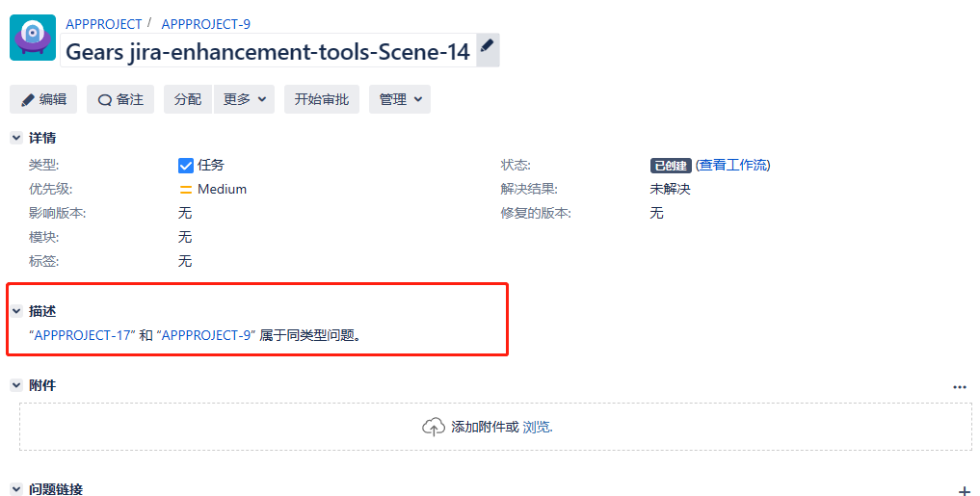980x496 pixels.
Task: Open the 管理 dropdown menu
Action: [399, 99]
